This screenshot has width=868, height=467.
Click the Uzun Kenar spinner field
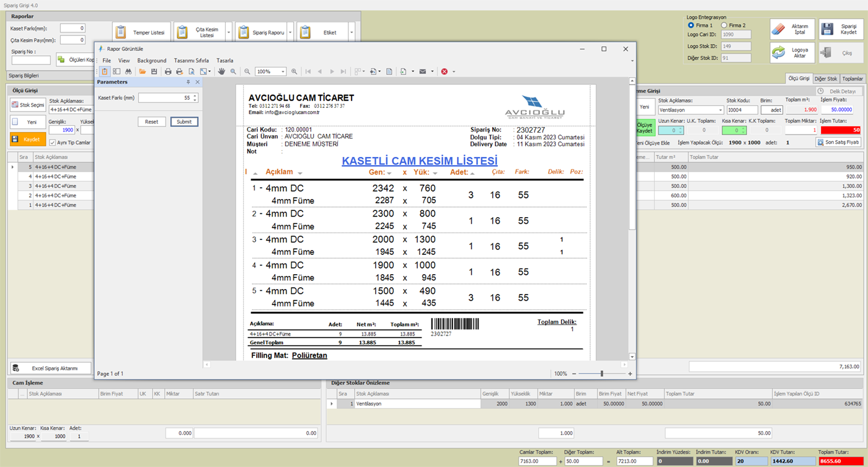pos(670,130)
